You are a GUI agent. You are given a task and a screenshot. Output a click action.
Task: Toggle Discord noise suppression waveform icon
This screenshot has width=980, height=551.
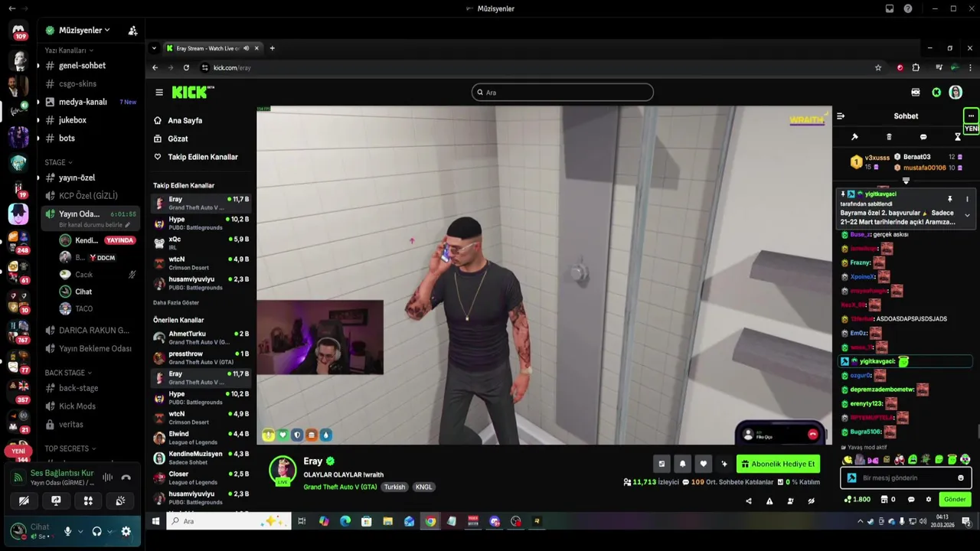pyautogui.click(x=108, y=478)
